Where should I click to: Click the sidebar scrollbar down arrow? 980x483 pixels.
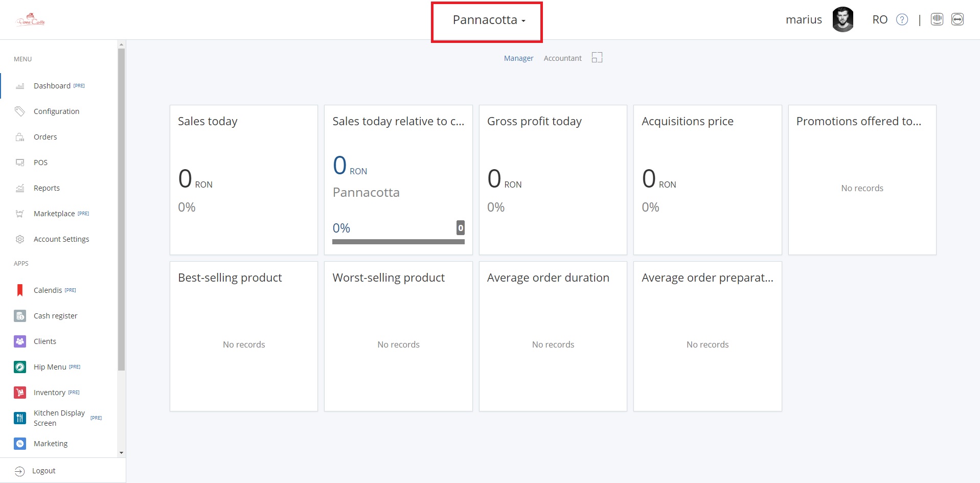pos(121,453)
